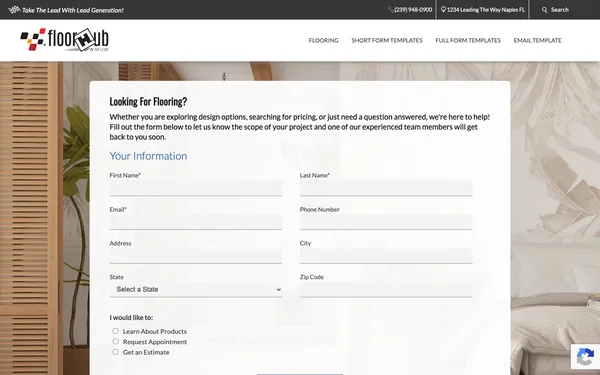The width and height of the screenshot is (600, 375).
Task: Click the Search text in top bar
Action: [560, 10]
